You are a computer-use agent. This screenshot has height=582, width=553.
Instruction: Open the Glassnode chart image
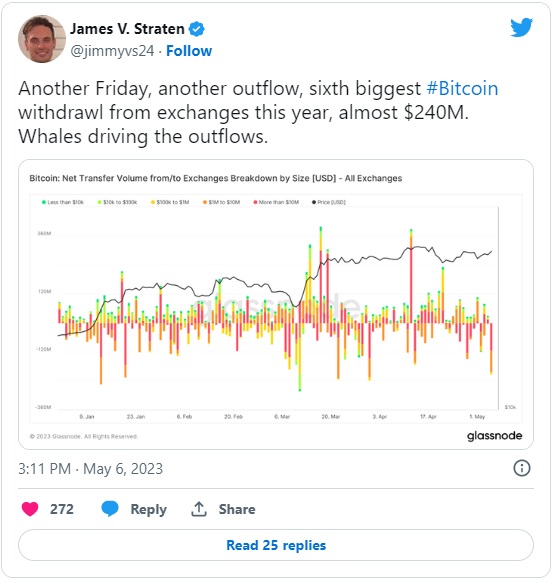[276, 305]
